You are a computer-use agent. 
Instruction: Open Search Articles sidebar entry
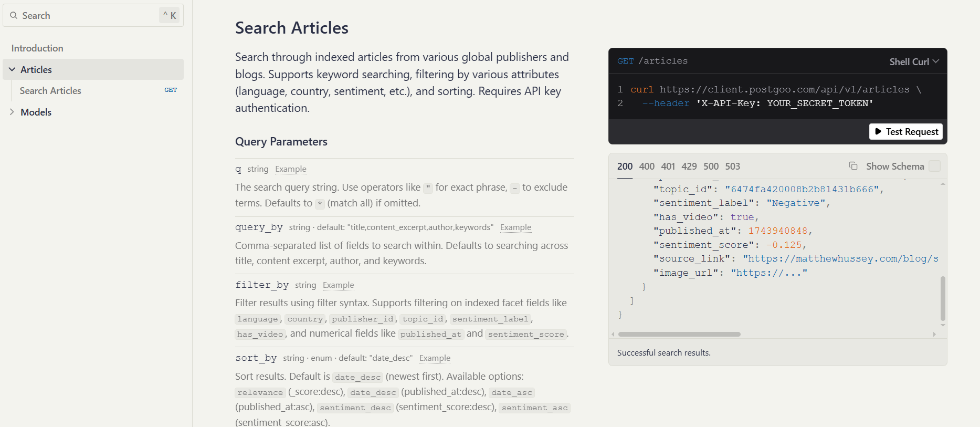click(x=50, y=91)
